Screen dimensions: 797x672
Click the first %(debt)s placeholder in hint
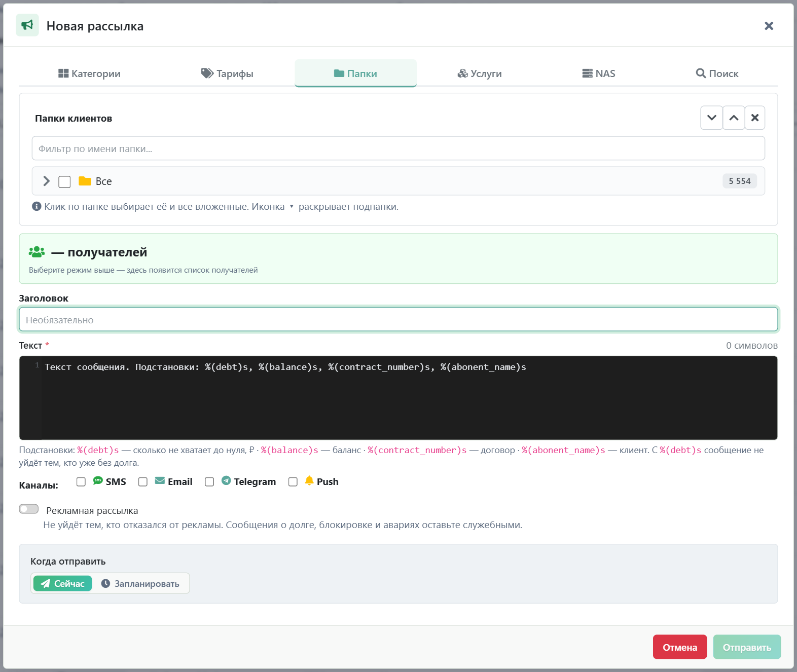point(98,450)
